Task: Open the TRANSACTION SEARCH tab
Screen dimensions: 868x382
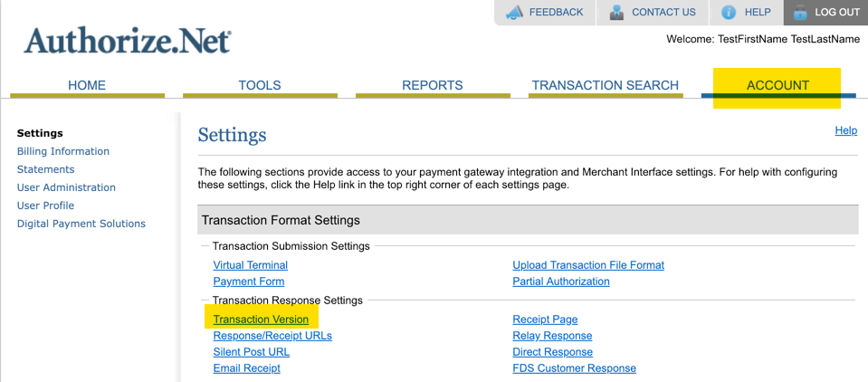Action: (605, 85)
